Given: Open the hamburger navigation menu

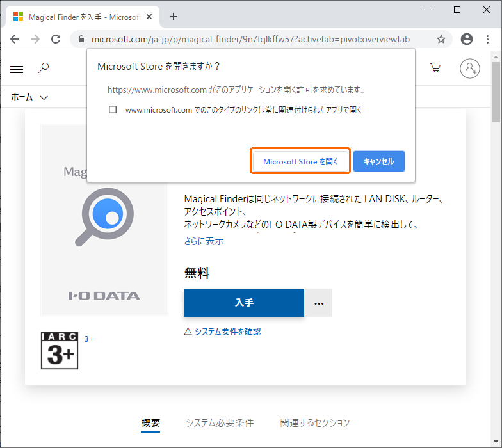Looking at the screenshot, I should point(17,69).
